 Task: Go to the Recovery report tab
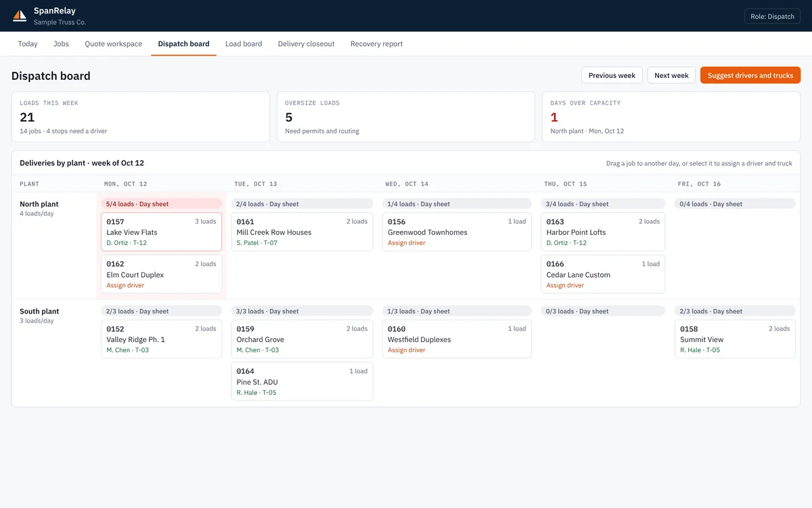[x=376, y=44]
